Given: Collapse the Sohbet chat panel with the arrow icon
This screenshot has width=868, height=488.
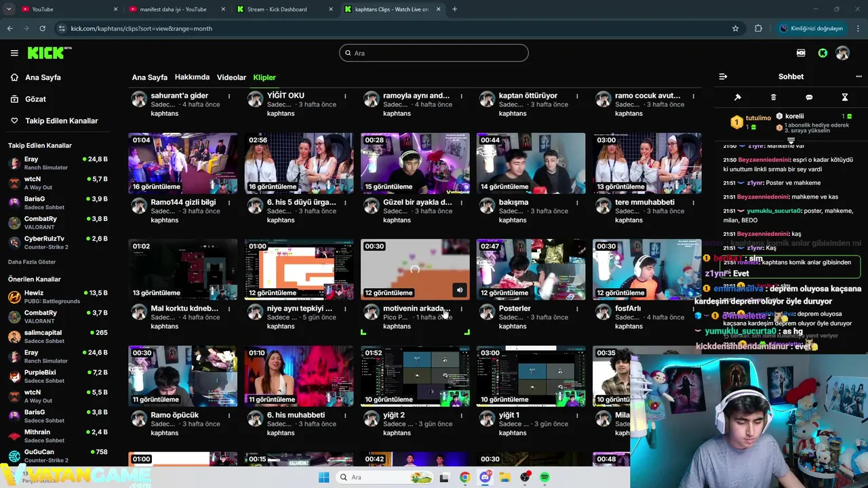Looking at the screenshot, I should coord(723,77).
